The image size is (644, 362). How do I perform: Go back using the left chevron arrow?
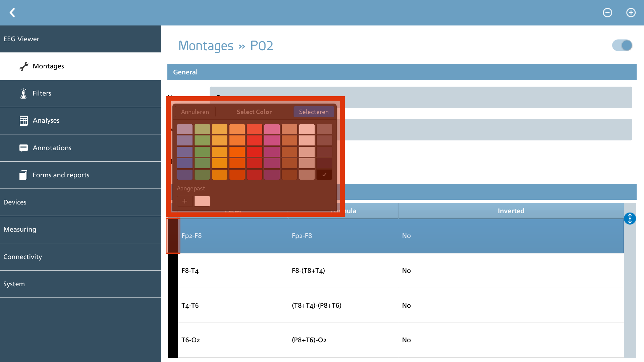[12, 13]
